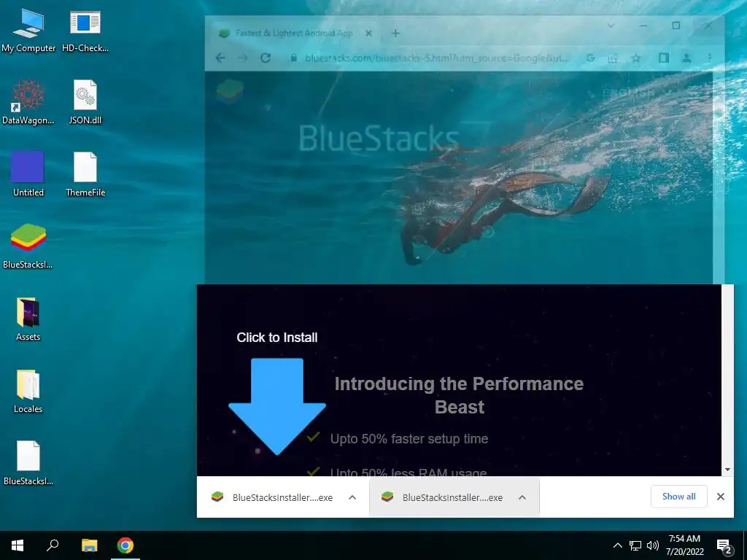Open the My Computer desktop icon
Image resolution: width=747 pixels, height=560 pixels.
click(28, 31)
